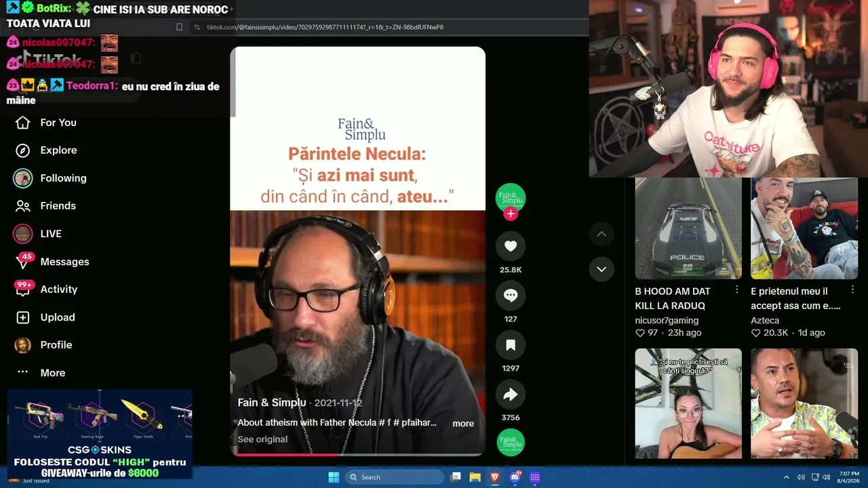Click the TikTok URL address field
Image resolution: width=868 pixels, height=488 pixels.
click(325, 27)
